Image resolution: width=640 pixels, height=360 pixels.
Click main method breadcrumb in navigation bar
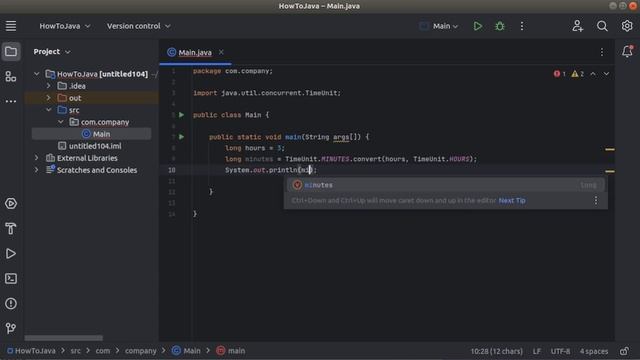(231, 351)
